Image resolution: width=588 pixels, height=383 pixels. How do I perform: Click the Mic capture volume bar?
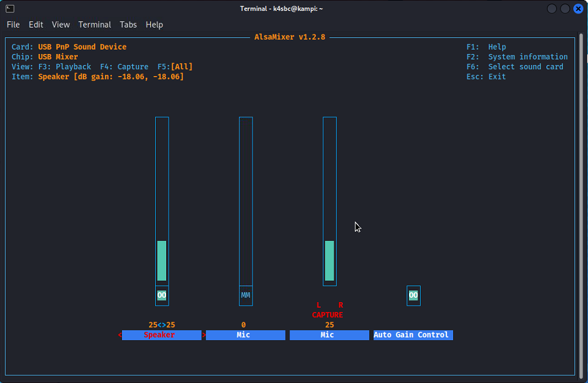click(330, 201)
